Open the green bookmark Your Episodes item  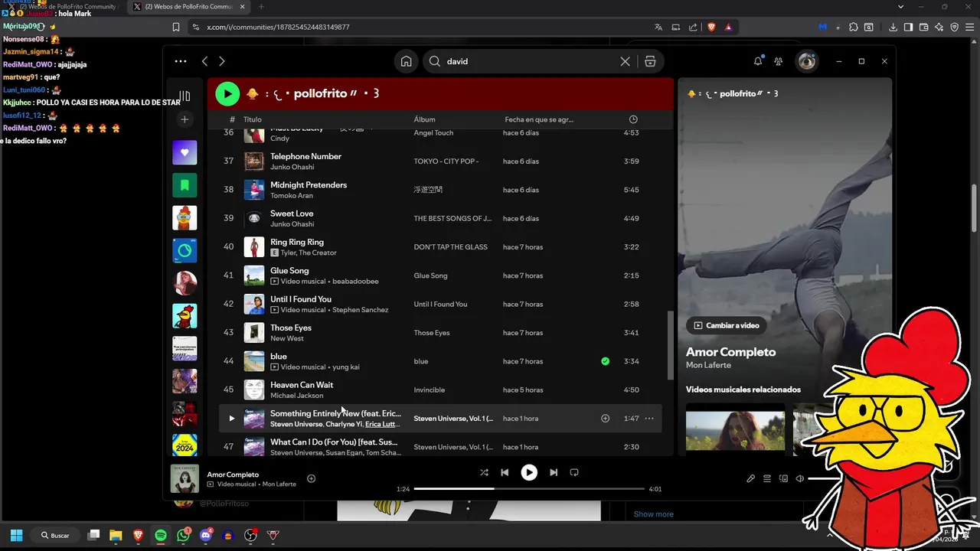[185, 185]
